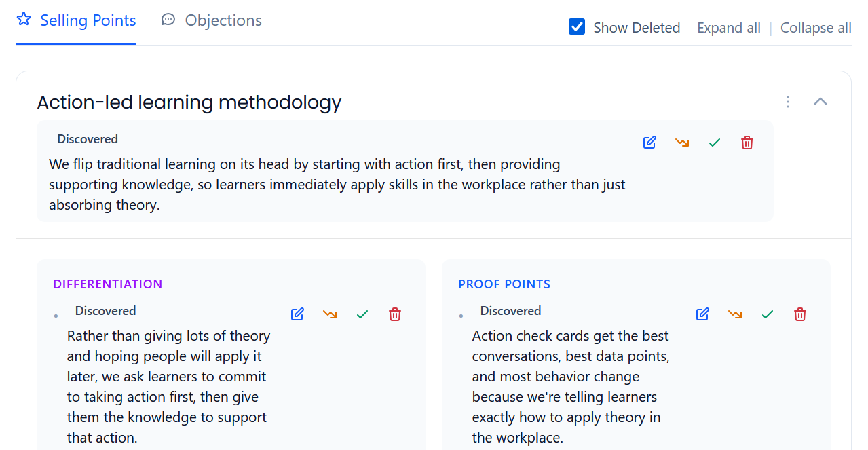This screenshot has width=868, height=450.
Task: Collapse the Action-led learning methodology card
Action: coord(820,102)
